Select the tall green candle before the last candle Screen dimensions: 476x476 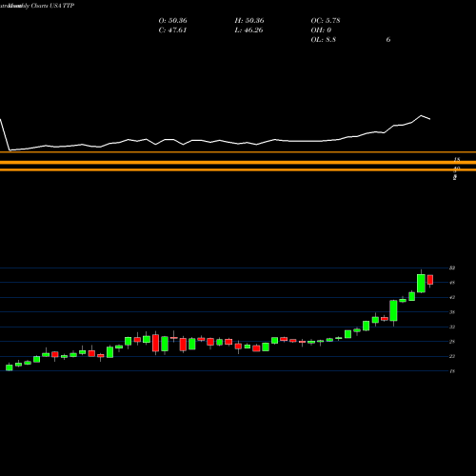pos(421,283)
